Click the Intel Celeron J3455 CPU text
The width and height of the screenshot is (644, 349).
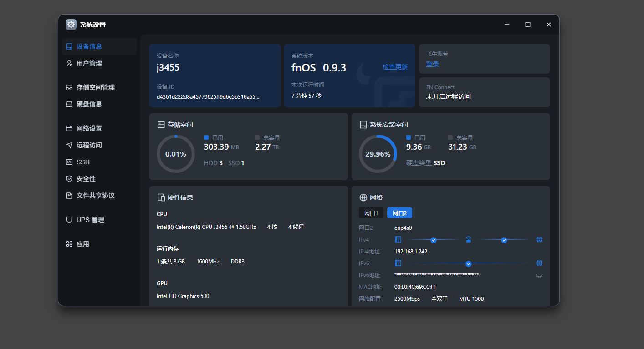[206, 227]
